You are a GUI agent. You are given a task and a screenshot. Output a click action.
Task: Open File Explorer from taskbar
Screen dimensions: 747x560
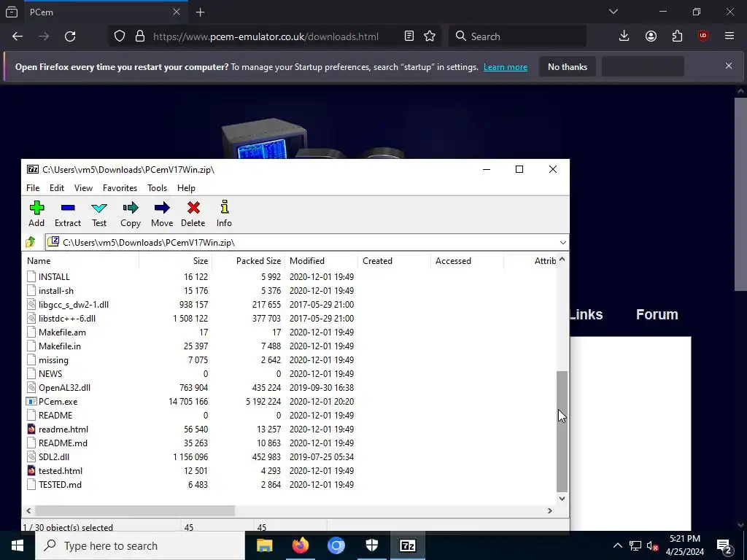click(264, 545)
